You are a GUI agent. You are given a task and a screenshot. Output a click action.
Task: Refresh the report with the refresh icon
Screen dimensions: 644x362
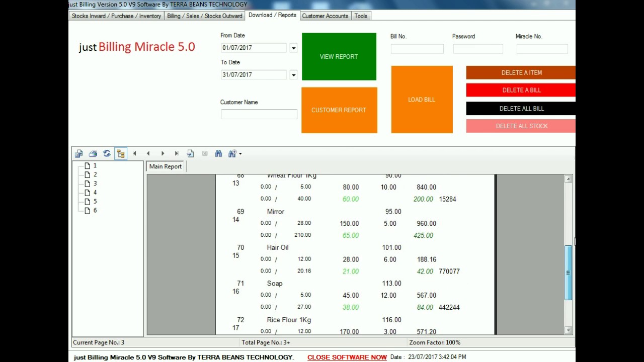coord(107,154)
